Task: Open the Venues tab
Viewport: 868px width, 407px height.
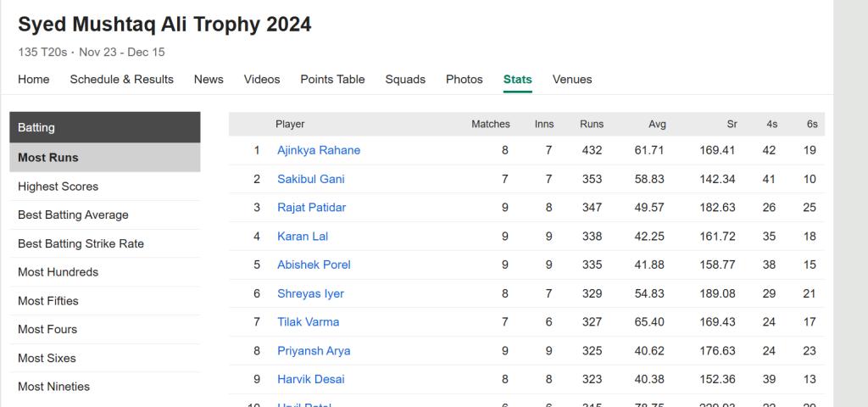Action: [x=572, y=79]
